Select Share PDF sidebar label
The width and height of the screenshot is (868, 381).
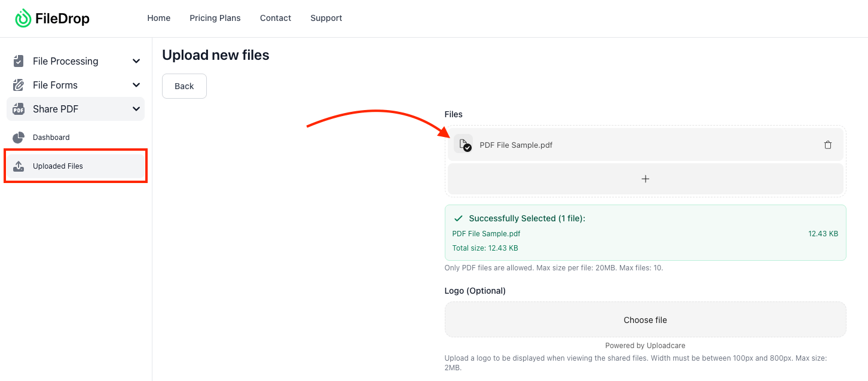(x=56, y=109)
